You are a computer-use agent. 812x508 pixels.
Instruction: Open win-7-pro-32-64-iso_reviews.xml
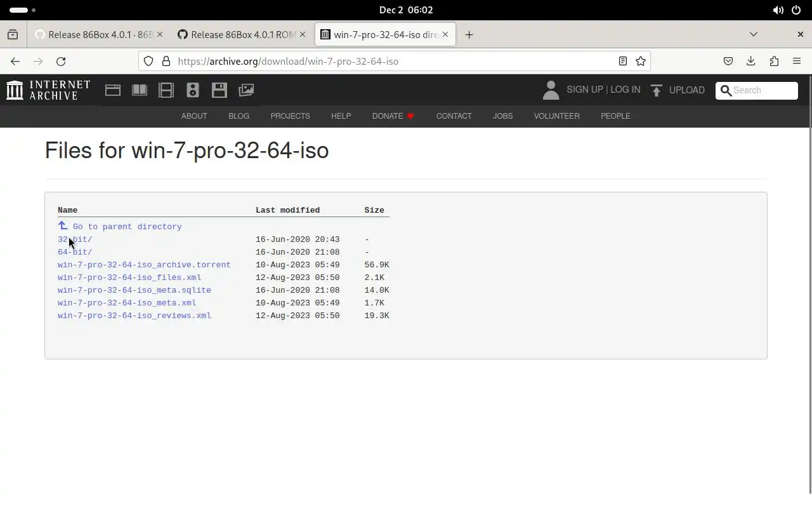click(x=134, y=316)
